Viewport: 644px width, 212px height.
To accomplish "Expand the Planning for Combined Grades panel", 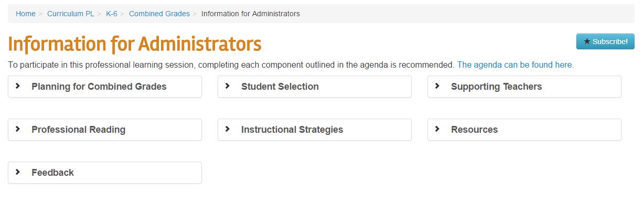I will (x=99, y=87).
